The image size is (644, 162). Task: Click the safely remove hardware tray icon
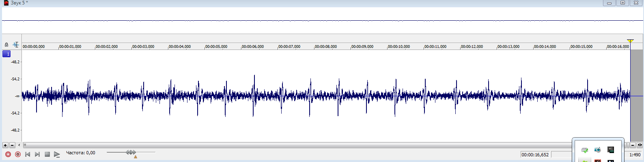coord(585,150)
